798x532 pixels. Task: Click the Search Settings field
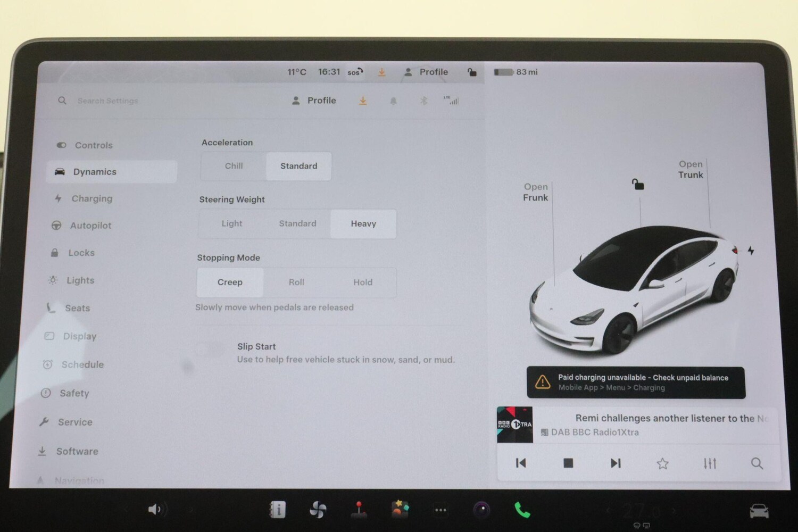pyautogui.click(x=107, y=101)
